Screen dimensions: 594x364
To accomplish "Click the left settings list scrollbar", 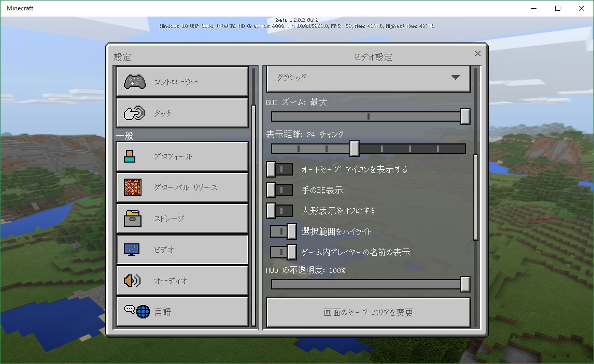I will pos(253,216).
